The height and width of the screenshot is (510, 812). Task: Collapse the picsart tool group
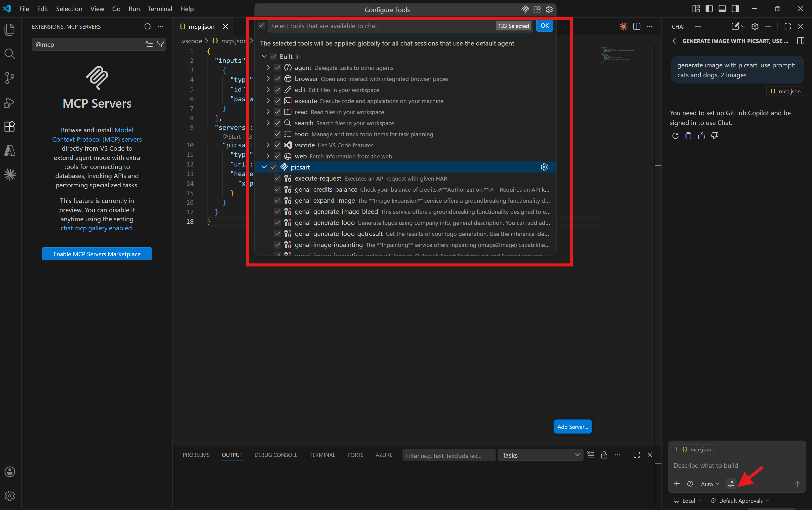[264, 167]
